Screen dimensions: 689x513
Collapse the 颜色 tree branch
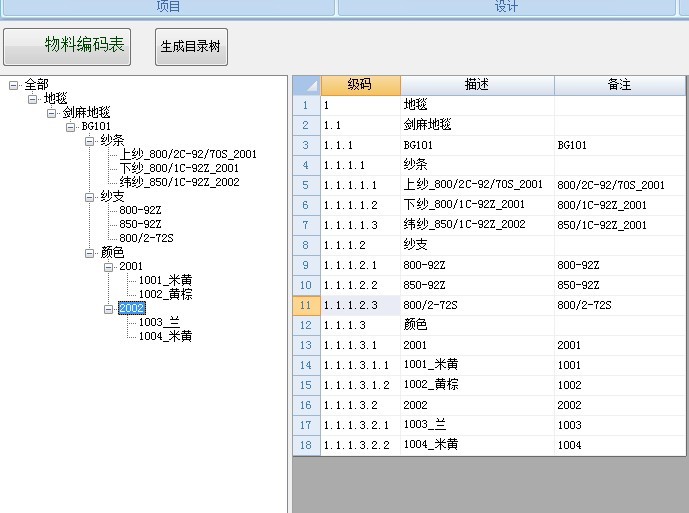coord(90,253)
